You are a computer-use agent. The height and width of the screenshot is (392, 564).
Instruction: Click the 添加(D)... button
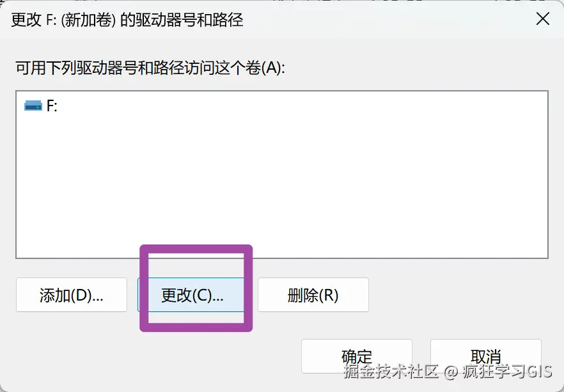(72, 295)
